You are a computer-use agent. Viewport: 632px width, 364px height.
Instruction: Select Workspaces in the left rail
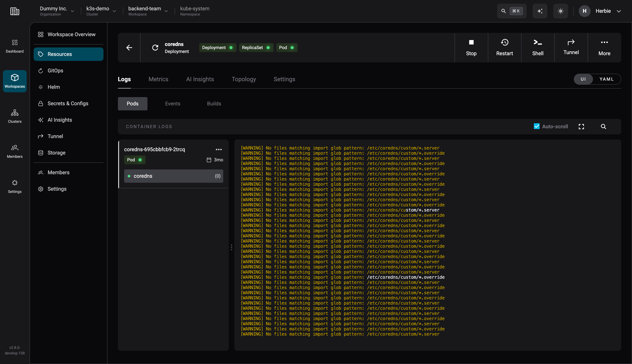[x=15, y=81]
